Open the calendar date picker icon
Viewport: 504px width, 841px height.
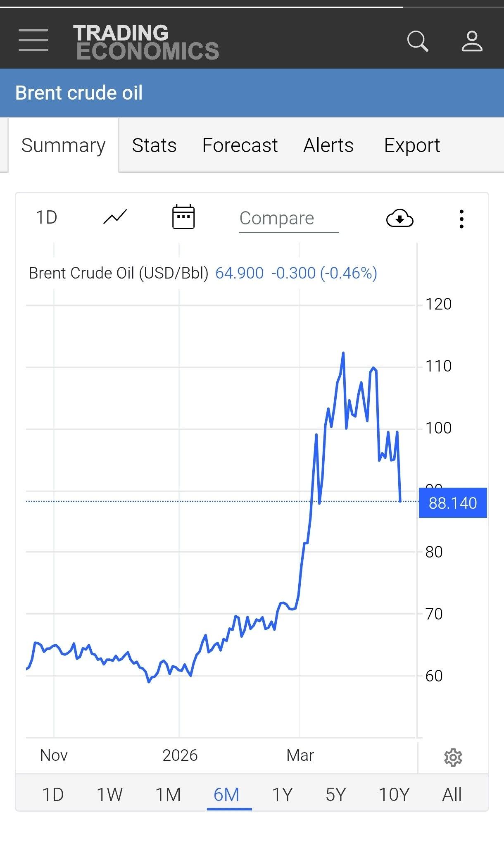coord(183,217)
